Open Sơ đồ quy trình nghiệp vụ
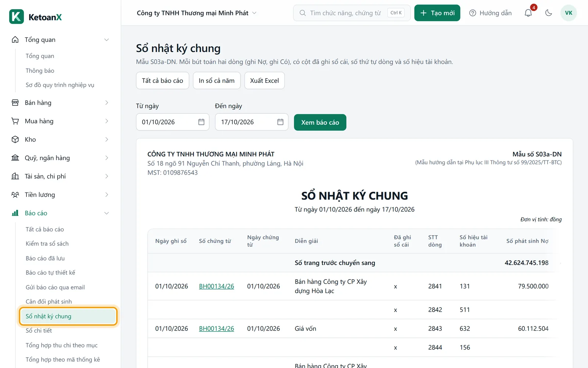This screenshot has height=368, width=588. (60, 85)
